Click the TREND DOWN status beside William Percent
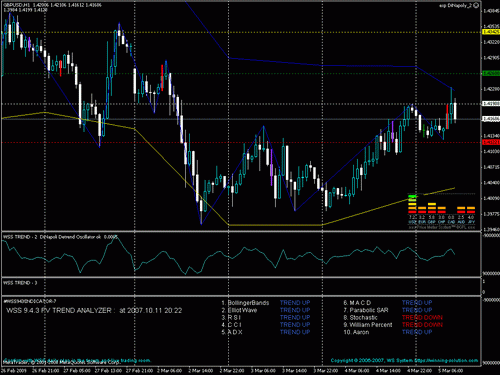The image size is (500, 375). (x=422, y=325)
